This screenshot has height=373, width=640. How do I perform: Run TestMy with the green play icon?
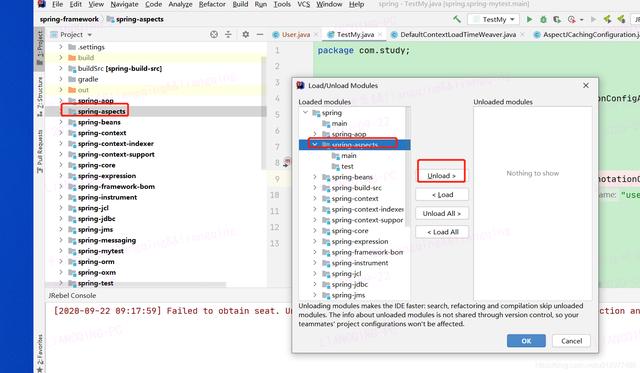(529, 19)
